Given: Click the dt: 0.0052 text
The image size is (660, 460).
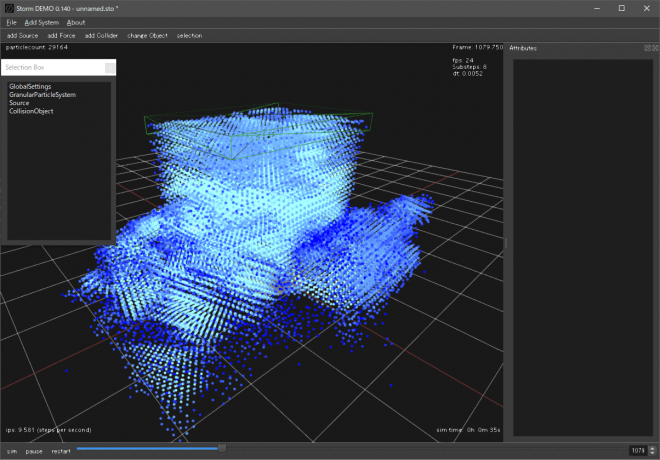Looking at the screenshot, I should pyautogui.click(x=468, y=74).
